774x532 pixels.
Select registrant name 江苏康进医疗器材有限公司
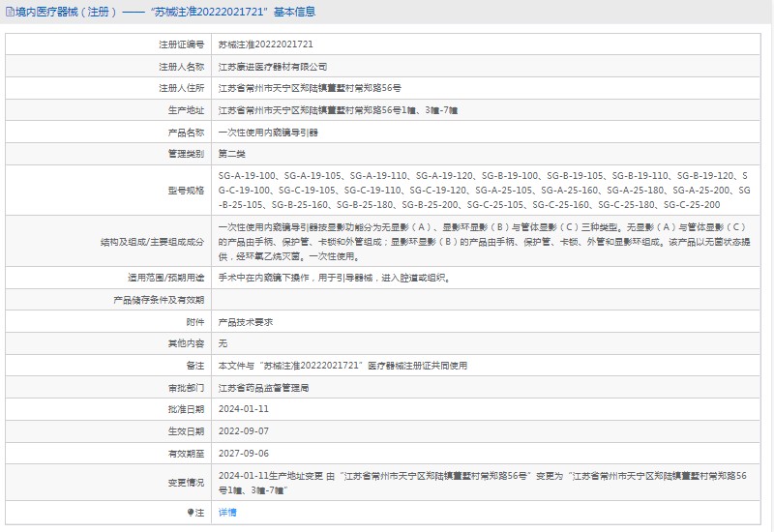273,67
